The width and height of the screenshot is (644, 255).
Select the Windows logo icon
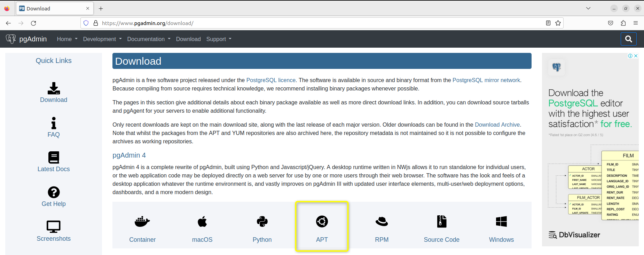click(x=501, y=222)
